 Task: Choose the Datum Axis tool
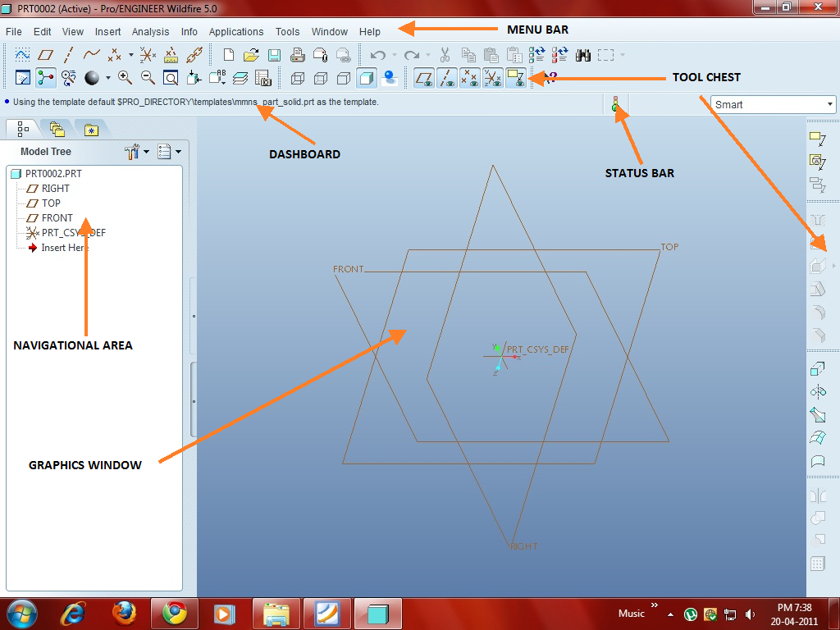coord(68,55)
